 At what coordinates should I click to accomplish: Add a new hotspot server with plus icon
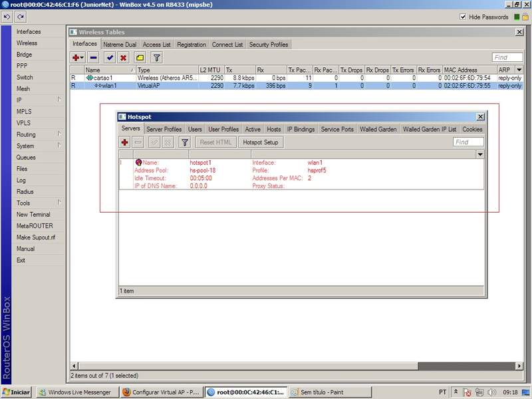(x=124, y=142)
